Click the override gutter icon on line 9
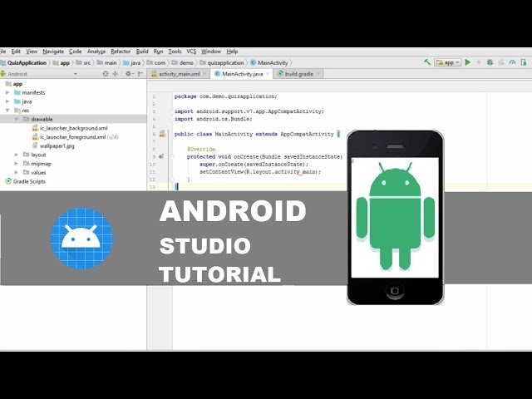The height and width of the screenshot is (399, 532). pyautogui.click(x=161, y=156)
